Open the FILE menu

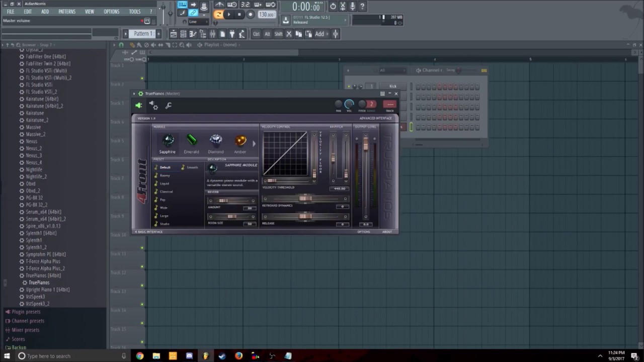11,12
